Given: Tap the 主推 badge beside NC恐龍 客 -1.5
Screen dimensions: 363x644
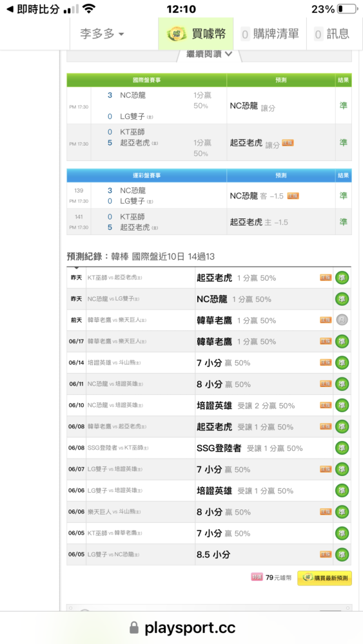Looking at the screenshot, I should pyautogui.click(x=293, y=196).
